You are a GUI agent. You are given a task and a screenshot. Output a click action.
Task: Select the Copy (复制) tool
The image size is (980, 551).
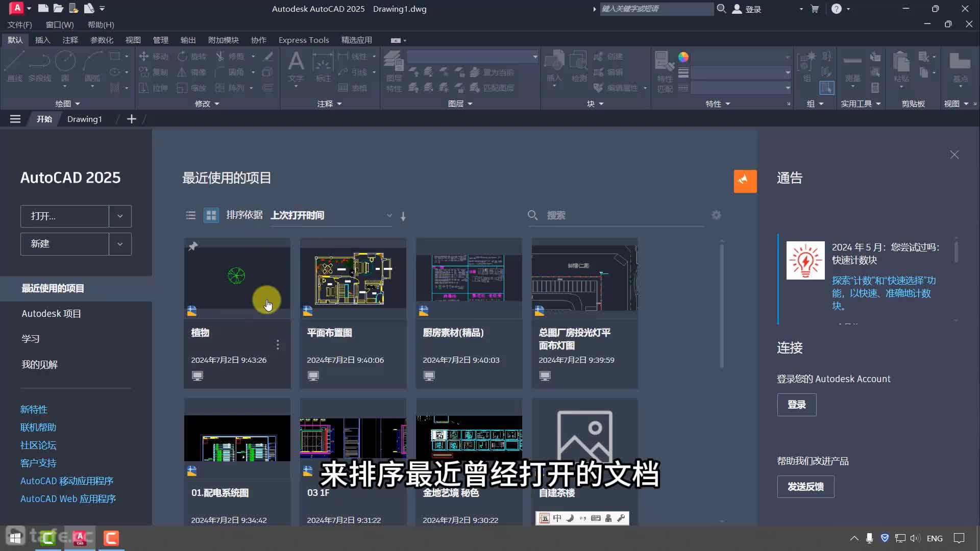pos(154,72)
